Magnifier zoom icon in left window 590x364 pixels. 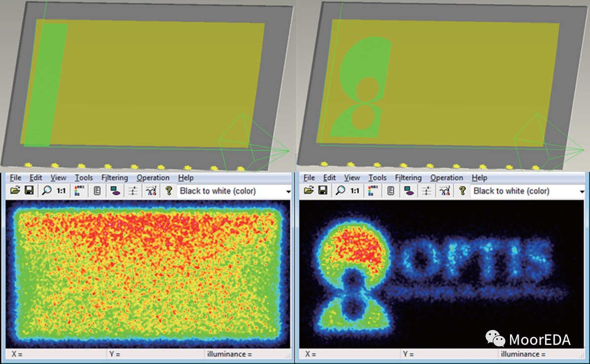tap(47, 191)
